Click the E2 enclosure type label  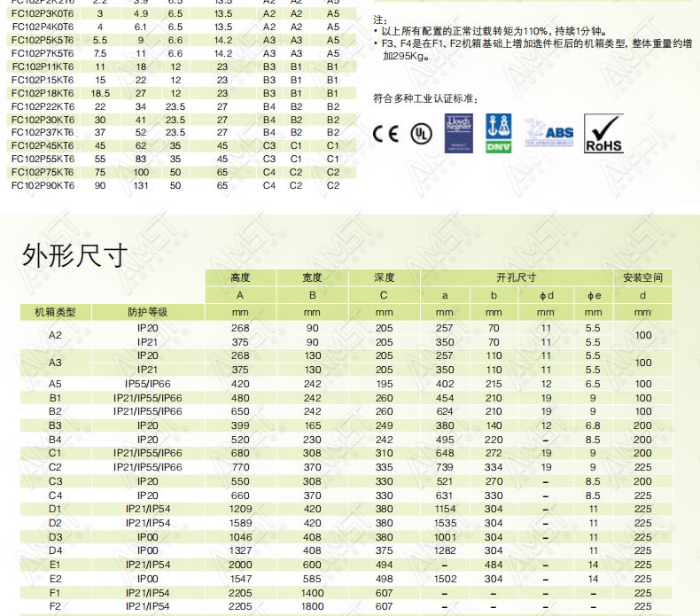pyautogui.click(x=55, y=580)
